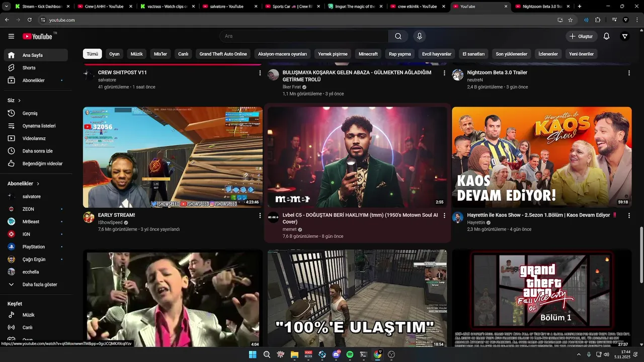The height and width of the screenshot is (362, 644).
Task: Click the YouTube logo
Action: tap(37, 36)
